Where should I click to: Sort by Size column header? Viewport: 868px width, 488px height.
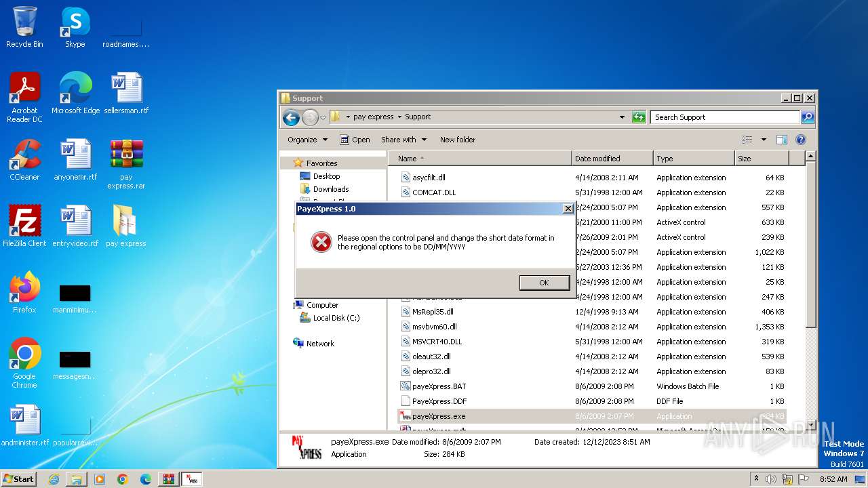pos(762,159)
